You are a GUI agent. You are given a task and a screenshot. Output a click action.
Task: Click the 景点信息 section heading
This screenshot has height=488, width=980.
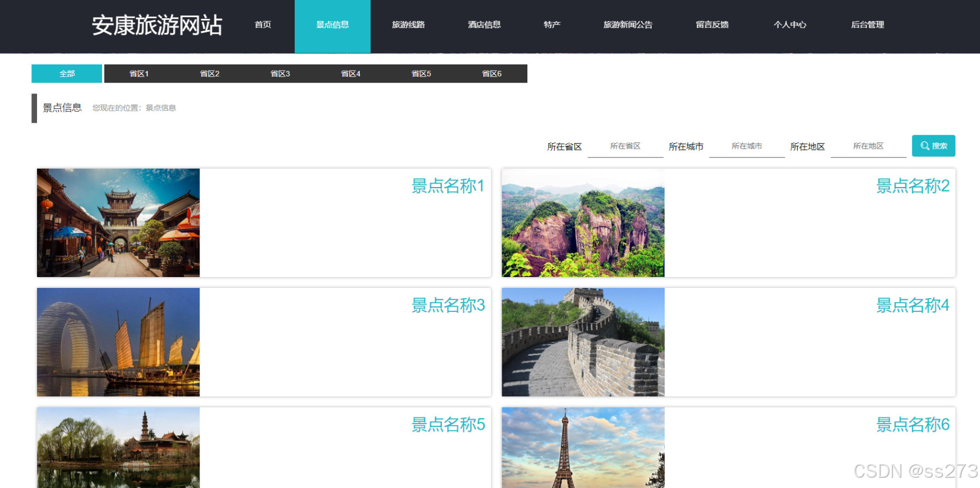(x=62, y=108)
